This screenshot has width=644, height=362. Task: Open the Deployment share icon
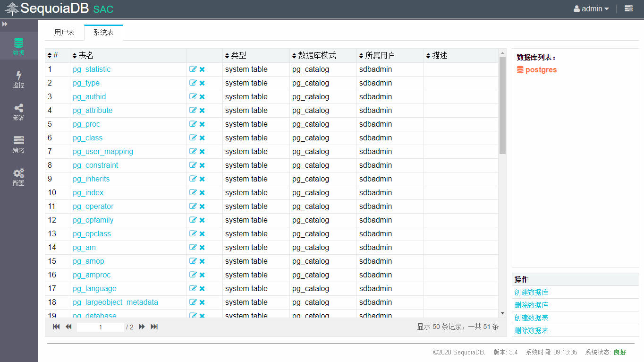(18, 112)
